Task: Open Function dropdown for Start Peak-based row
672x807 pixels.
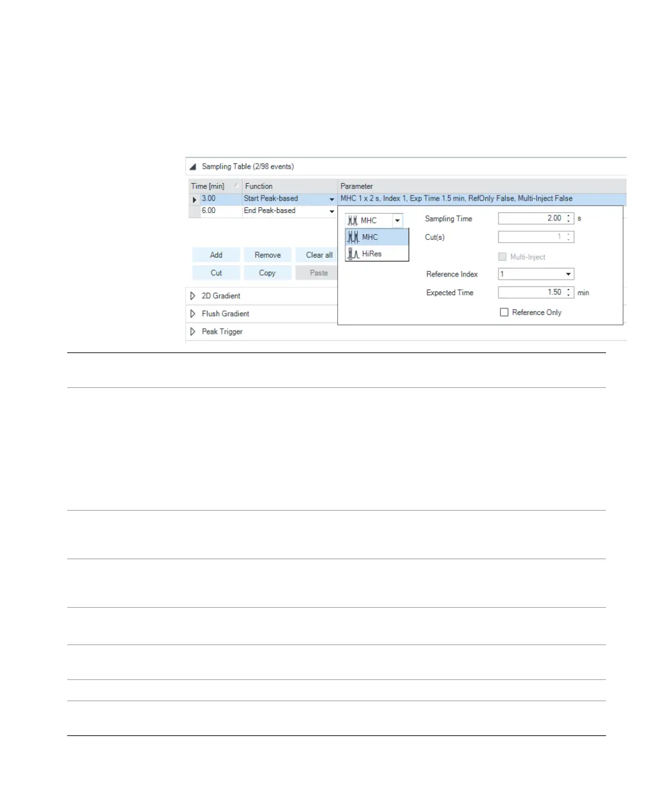Action: coord(332,199)
